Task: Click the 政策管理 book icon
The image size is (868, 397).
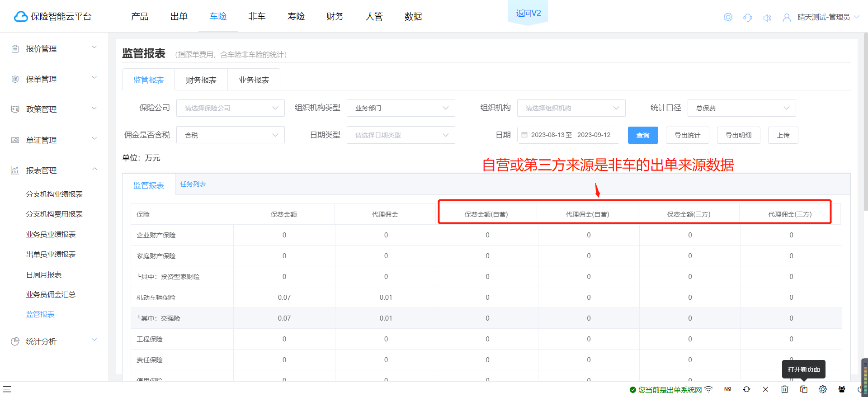Action: (x=15, y=109)
